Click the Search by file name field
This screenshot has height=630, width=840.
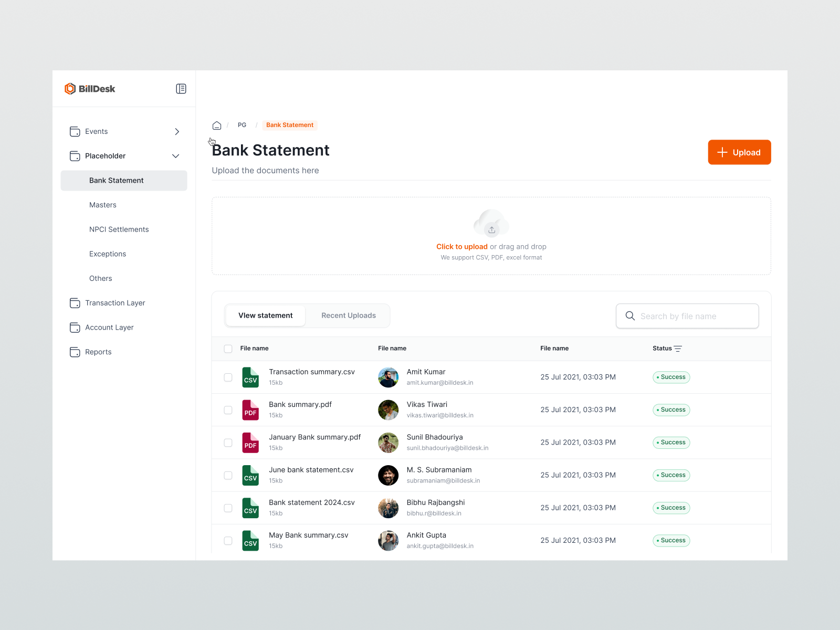pyautogui.click(x=687, y=316)
